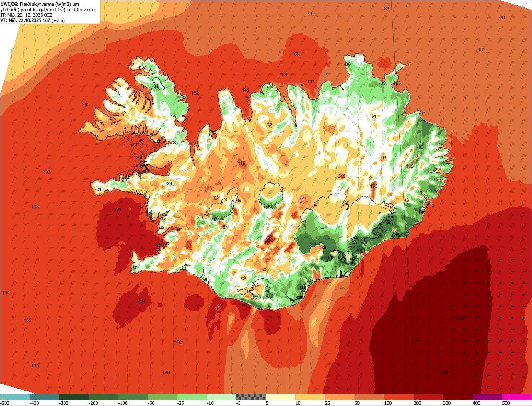Click the value 107 off the northeast coast
The image size is (532, 406).
421,113
